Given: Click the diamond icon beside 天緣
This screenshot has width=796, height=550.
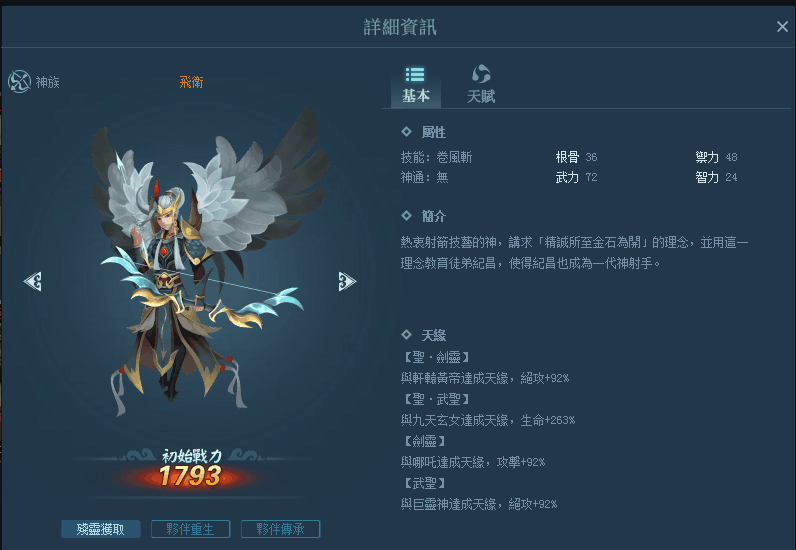Looking at the screenshot, I should pos(406,335).
